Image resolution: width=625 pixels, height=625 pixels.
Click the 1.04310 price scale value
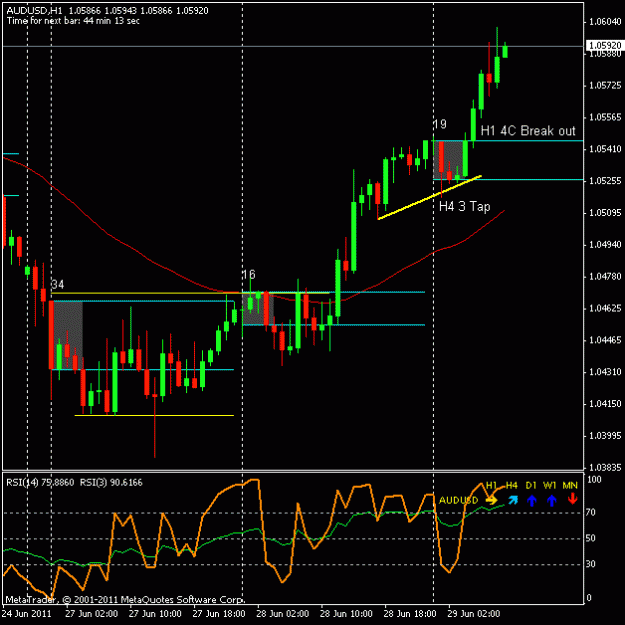click(x=605, y=372)
